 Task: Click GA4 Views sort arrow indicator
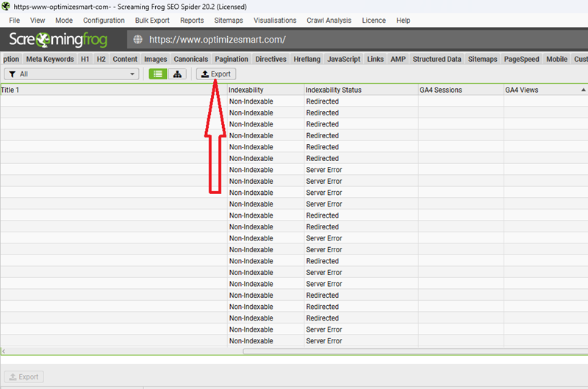pos(583,90)
